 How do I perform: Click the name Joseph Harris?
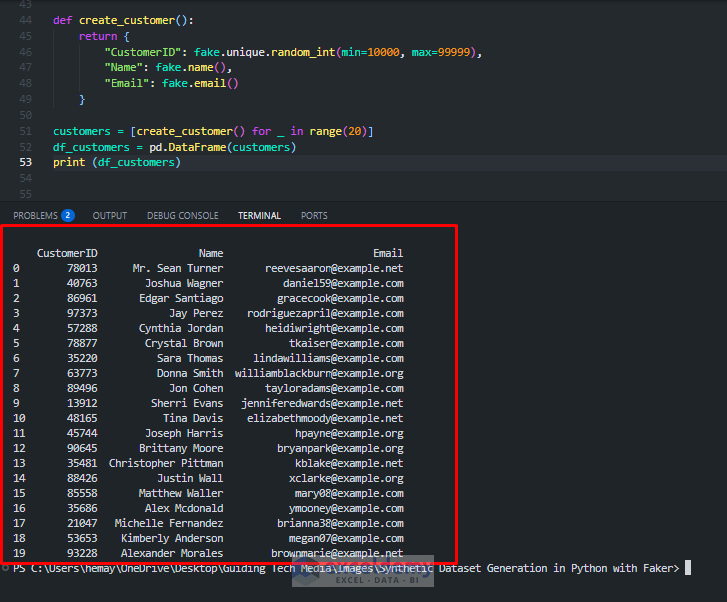(184, 433)
